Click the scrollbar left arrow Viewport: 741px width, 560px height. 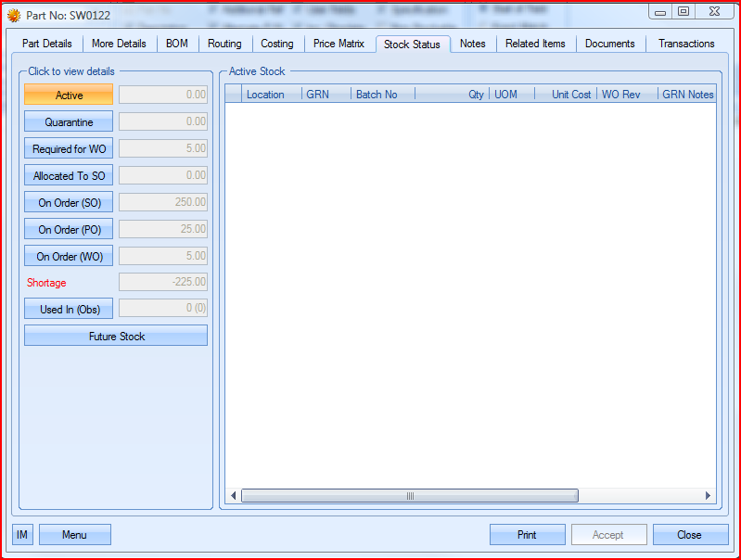pos(234,496)
